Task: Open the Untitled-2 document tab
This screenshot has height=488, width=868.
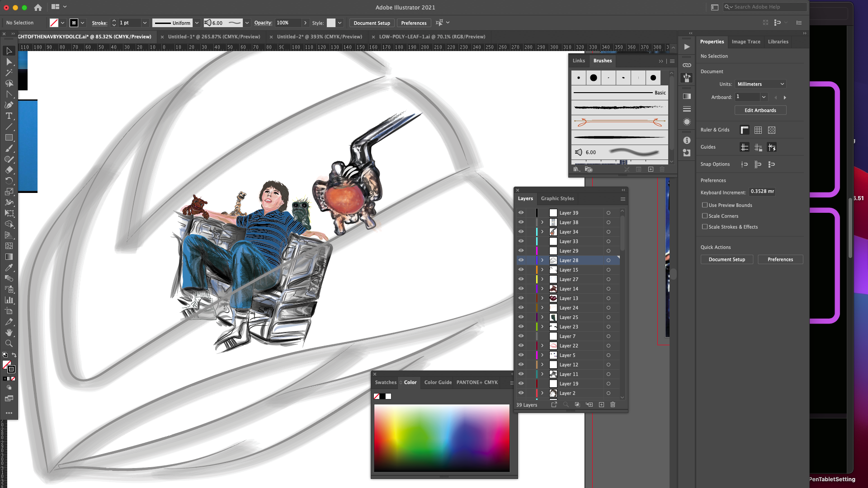Action: click(x=319, y=37)
